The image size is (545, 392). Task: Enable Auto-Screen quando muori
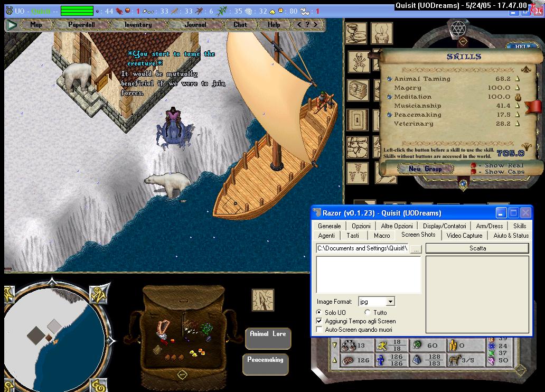coord(319,329)
